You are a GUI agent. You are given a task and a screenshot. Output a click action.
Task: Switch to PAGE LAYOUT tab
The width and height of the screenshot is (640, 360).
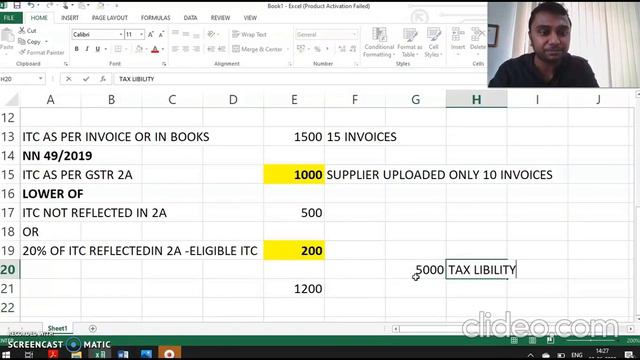(x=110, y=18)
